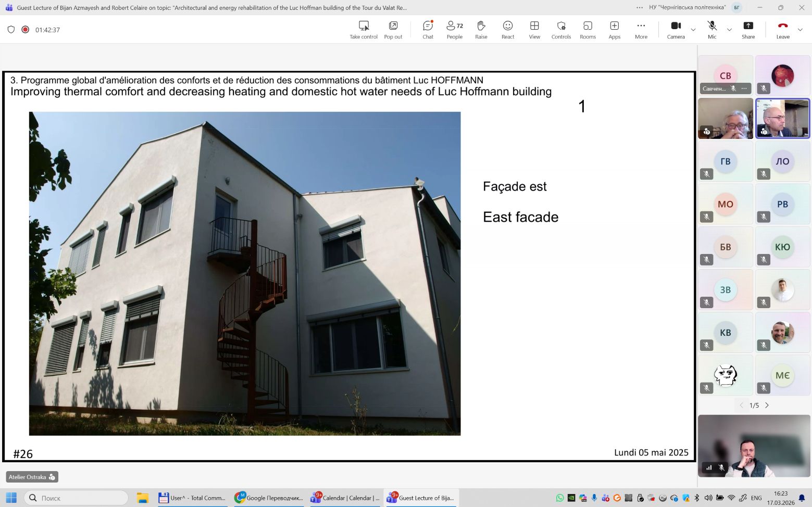The image size is (812, 507).
Task: Open the View layout menu
Action: (534, 30)
